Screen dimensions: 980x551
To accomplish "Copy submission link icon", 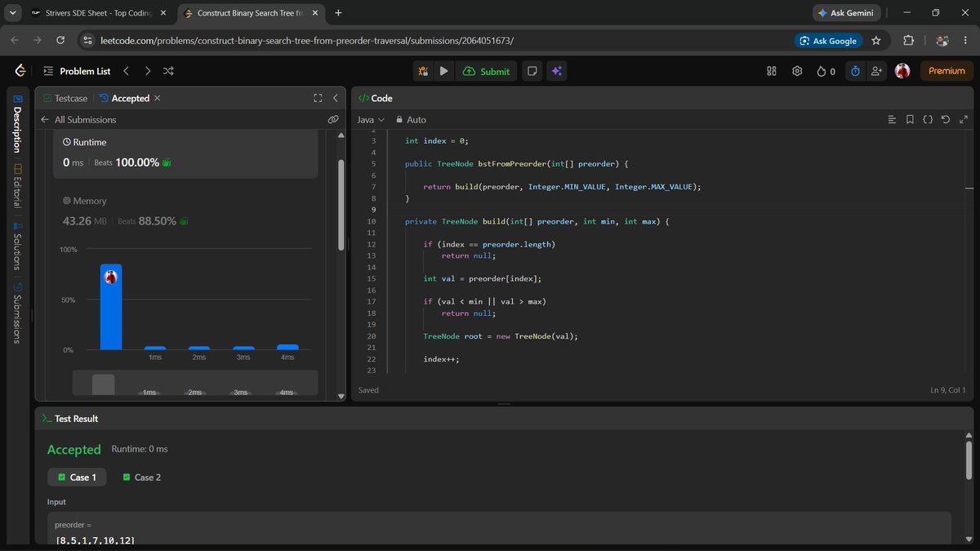I will tap(333, 119).
